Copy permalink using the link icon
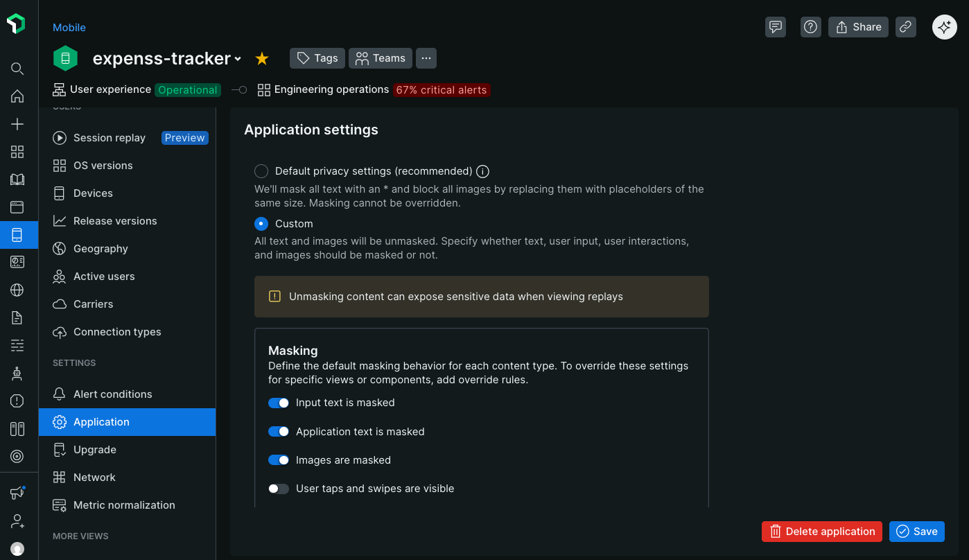 906,27
